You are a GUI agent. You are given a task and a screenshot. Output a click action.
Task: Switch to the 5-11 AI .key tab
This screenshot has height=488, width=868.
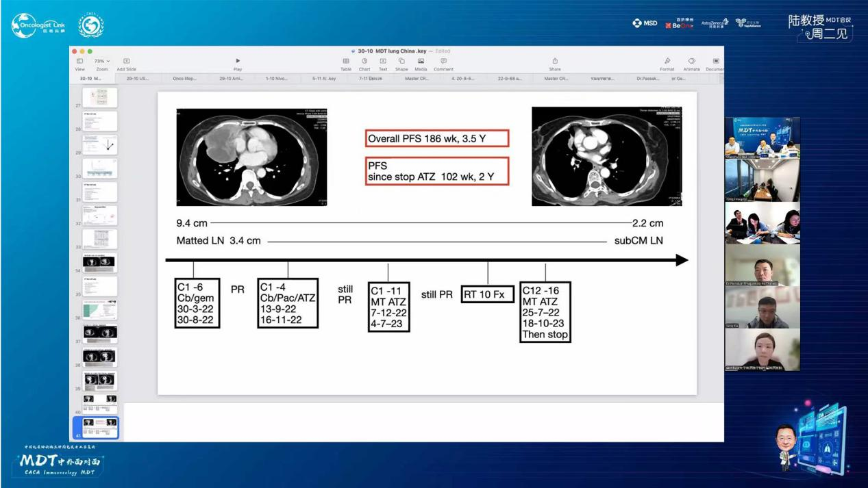[x=324, y=79]
